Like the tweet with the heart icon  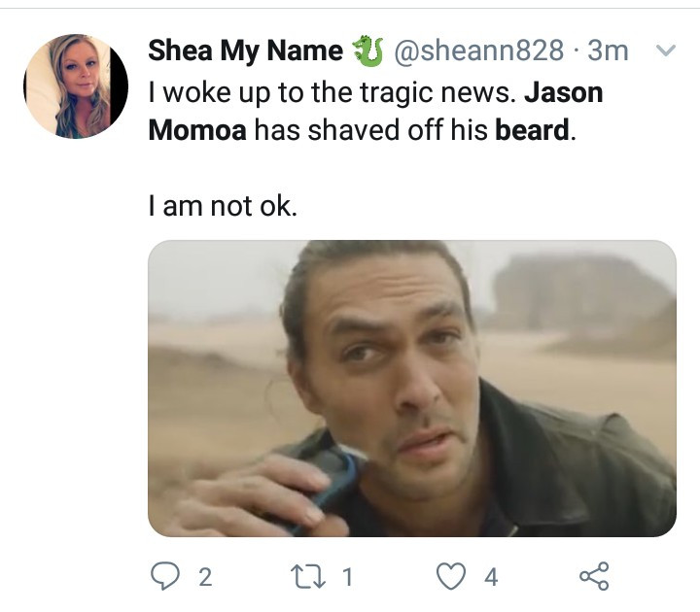click(x=451, y=576)
